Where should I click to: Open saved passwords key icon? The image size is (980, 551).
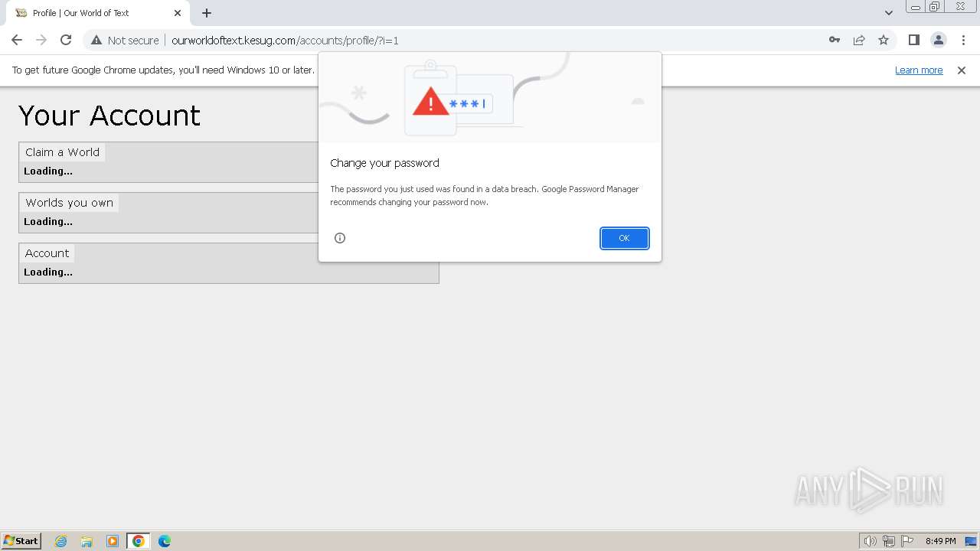pyautogui.click(x=835, y=40)
